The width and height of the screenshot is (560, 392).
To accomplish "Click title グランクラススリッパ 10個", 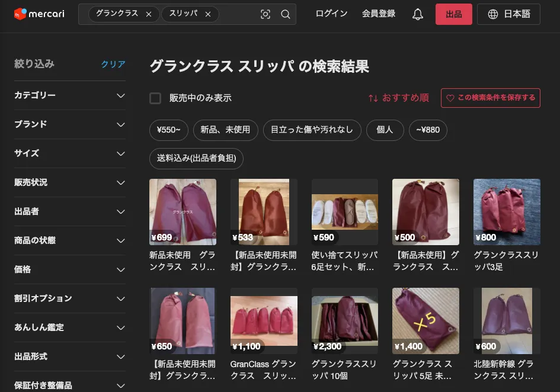I will [x=344, y=370].
